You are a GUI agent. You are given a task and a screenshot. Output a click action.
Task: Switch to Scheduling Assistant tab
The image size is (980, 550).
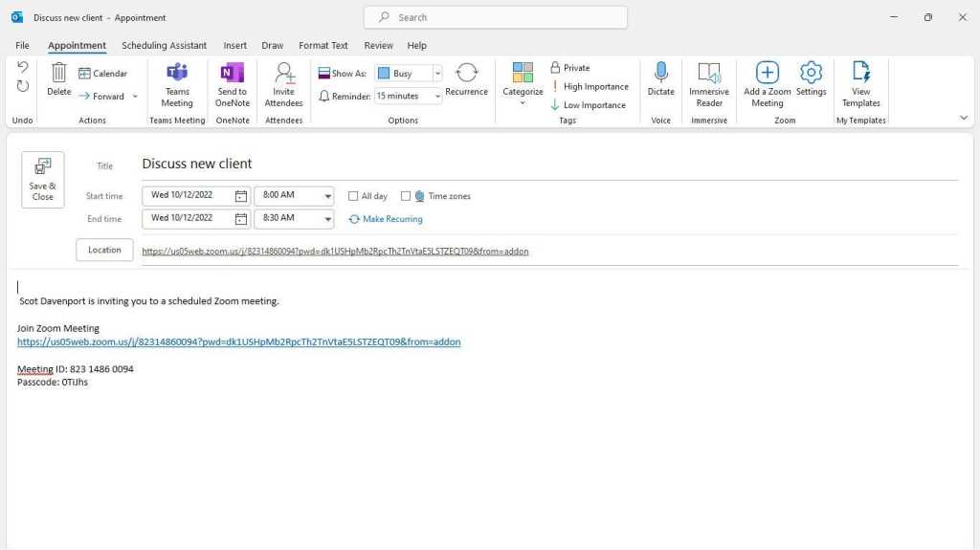tap(165, 45)
